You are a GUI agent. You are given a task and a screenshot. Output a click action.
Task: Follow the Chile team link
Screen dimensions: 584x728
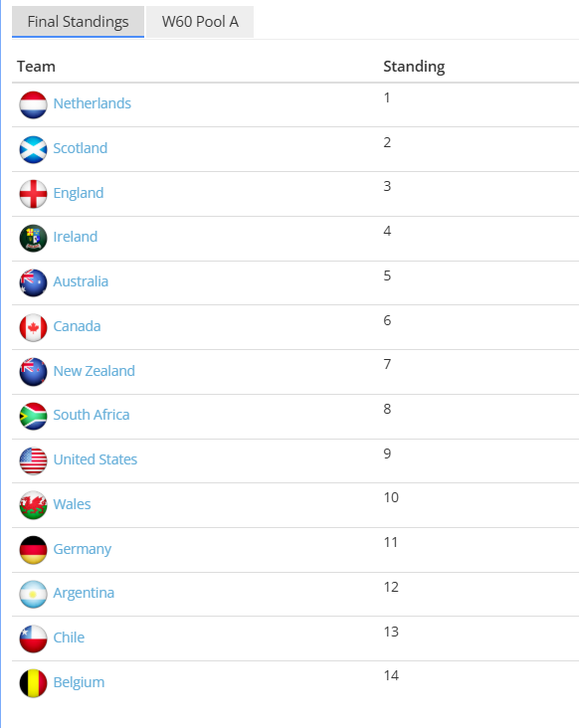click(x=69, y=637)
